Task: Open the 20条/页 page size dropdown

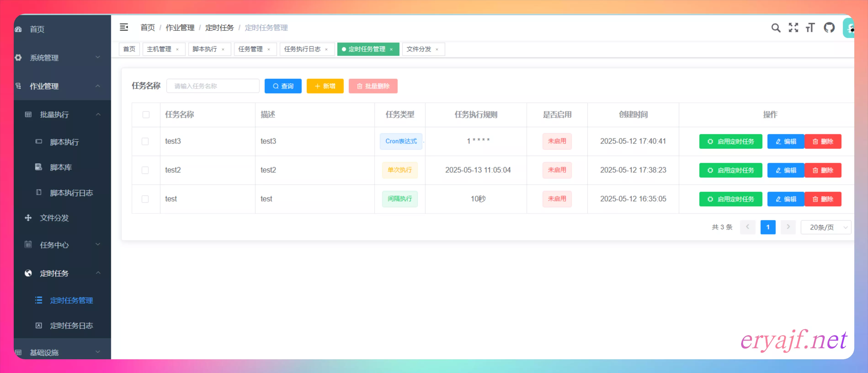Action: 826,227
